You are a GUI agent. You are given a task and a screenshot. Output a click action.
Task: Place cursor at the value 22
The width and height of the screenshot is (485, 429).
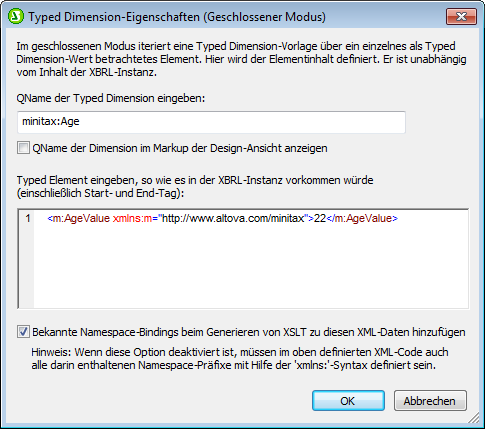coord(320,218)
